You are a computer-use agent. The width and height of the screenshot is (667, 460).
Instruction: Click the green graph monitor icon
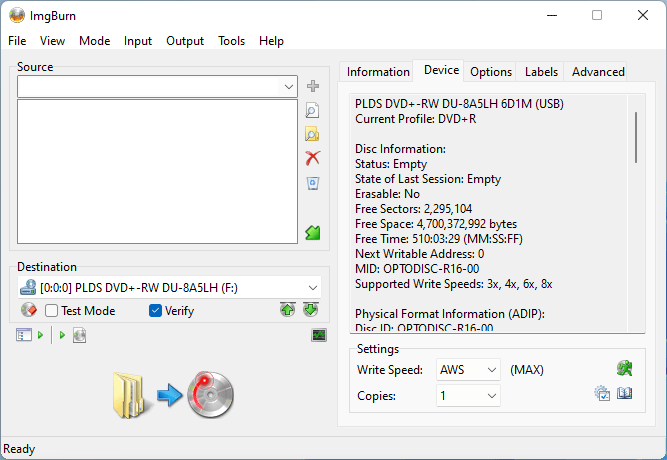point(319,335)
